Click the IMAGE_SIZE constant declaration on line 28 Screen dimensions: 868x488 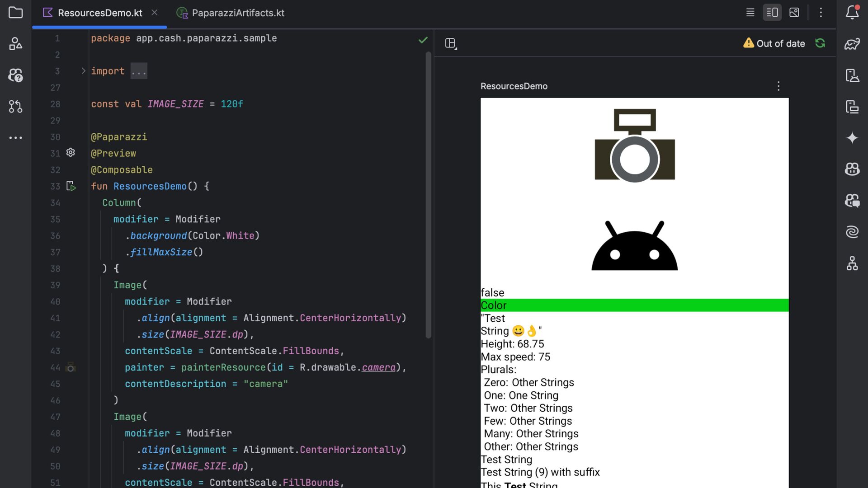[175, 104]
